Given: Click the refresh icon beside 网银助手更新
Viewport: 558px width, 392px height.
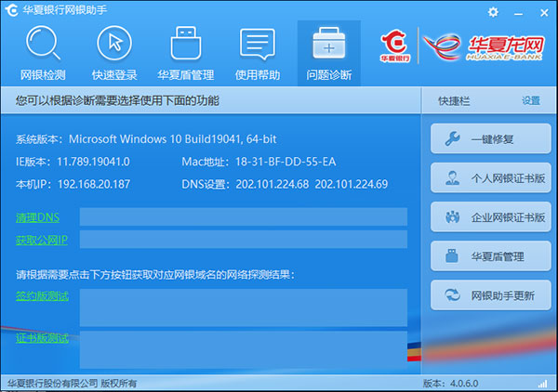Looking at the screenshot, I should 452,295.
